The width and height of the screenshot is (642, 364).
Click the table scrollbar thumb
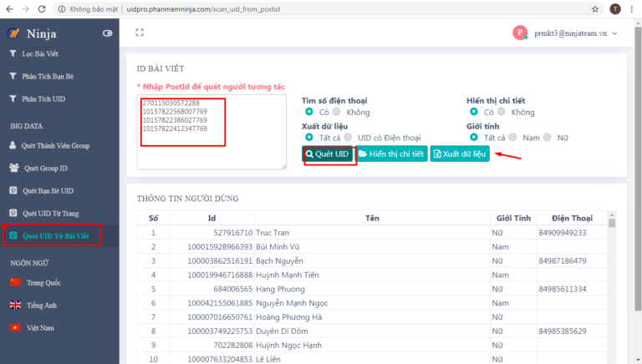(x=612, y=223)
